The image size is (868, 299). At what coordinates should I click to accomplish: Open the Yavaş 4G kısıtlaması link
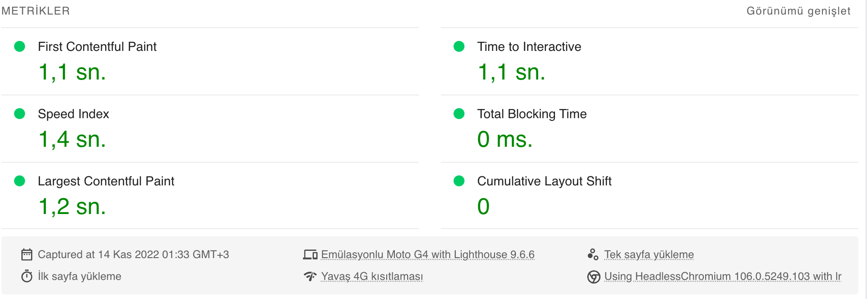(372, 276)
